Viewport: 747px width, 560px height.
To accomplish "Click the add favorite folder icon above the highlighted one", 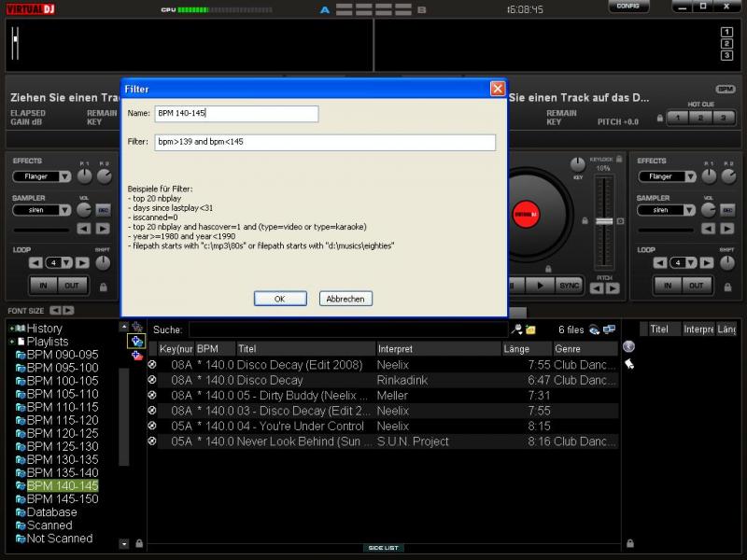I will point(136,328).
